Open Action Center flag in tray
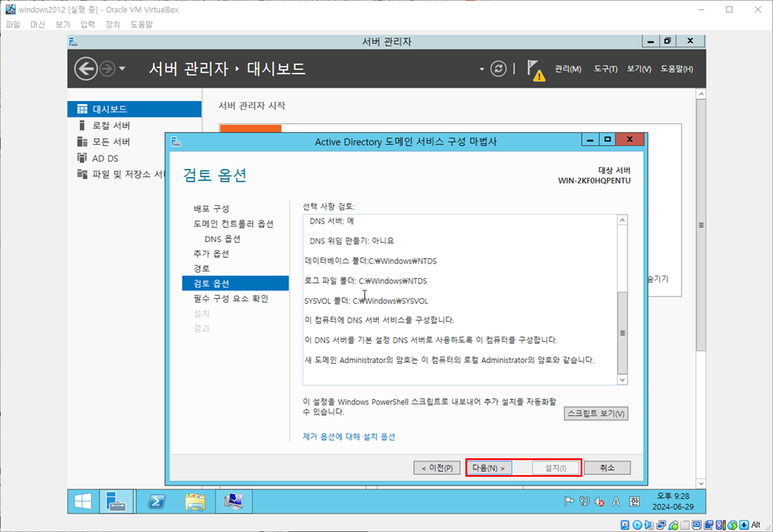 [569, 502]
